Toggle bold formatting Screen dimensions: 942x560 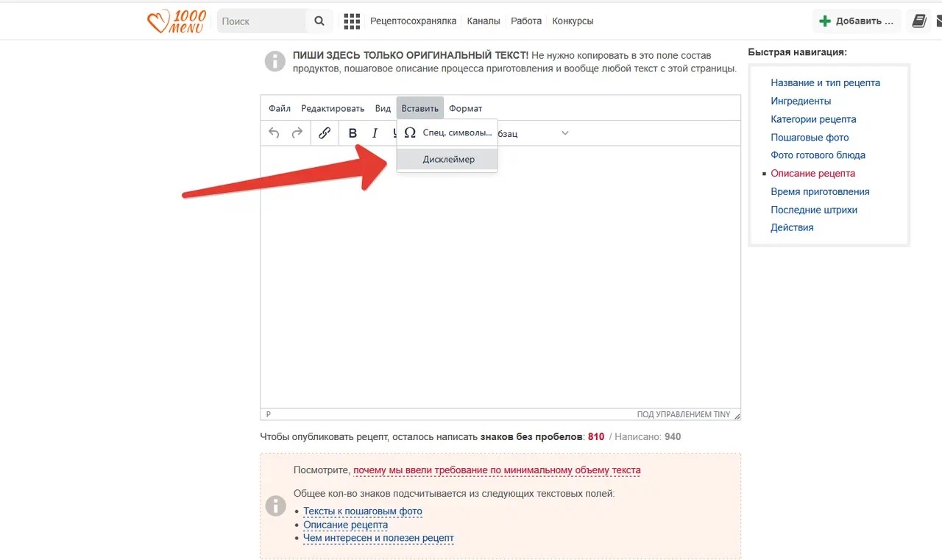pyautogui.click(x=353, y=133)
